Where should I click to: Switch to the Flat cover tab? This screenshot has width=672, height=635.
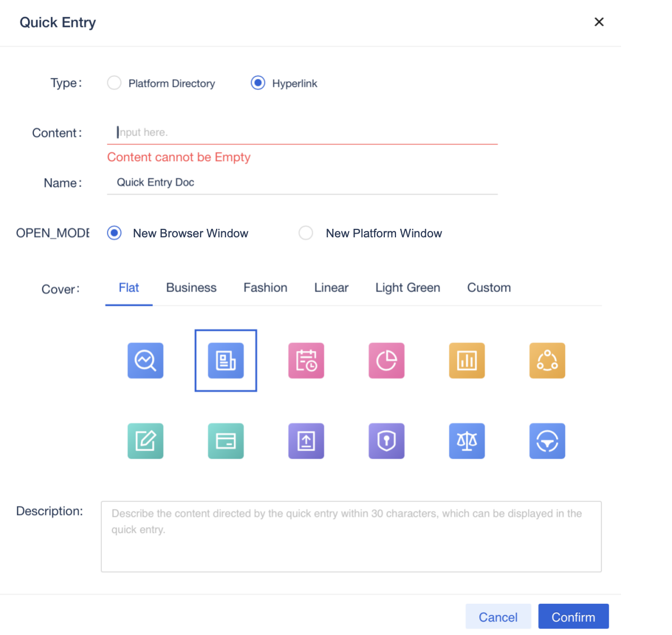pos(129,288)
